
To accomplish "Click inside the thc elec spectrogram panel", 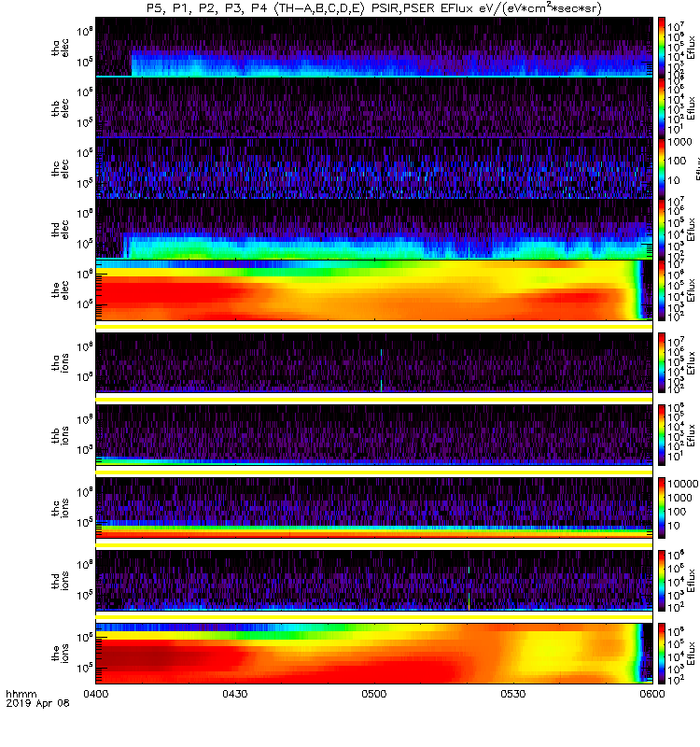I will click(374, 168).
